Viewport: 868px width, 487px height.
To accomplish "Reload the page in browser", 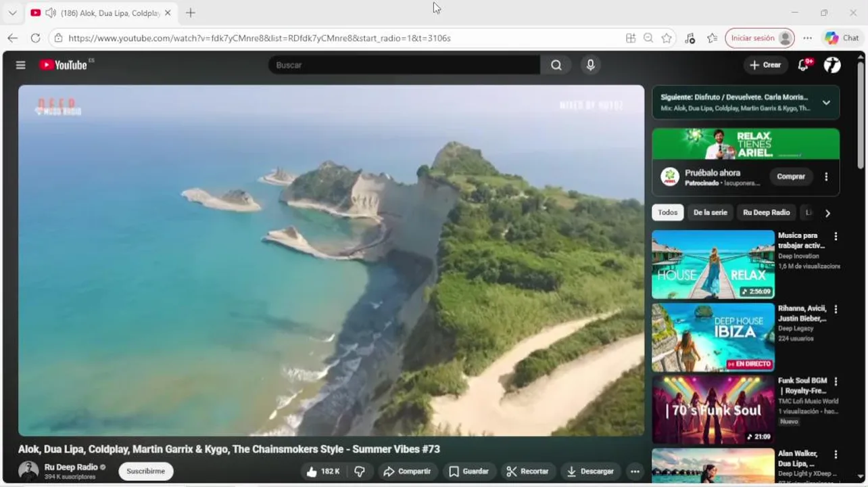I will coord(35,38).
